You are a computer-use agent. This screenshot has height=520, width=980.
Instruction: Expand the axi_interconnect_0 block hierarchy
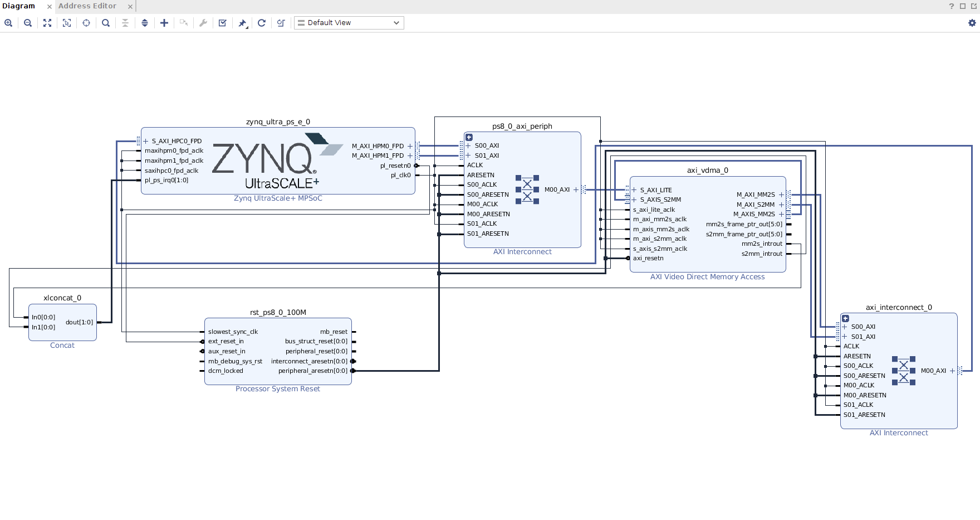click(845, 318)
